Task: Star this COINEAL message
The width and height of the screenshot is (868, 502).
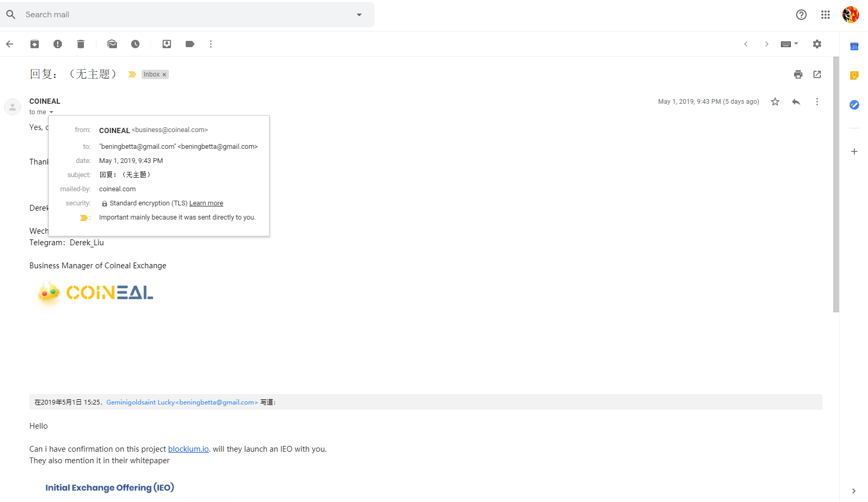Action: point(775,102)
